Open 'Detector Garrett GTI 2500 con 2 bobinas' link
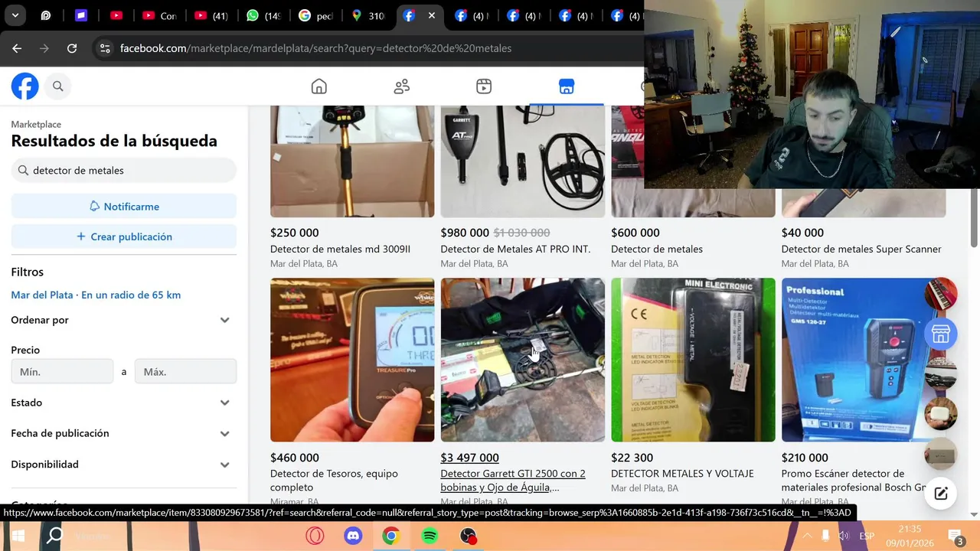The height and width of the screenshot is (551, 980). (x=513, y=481)
